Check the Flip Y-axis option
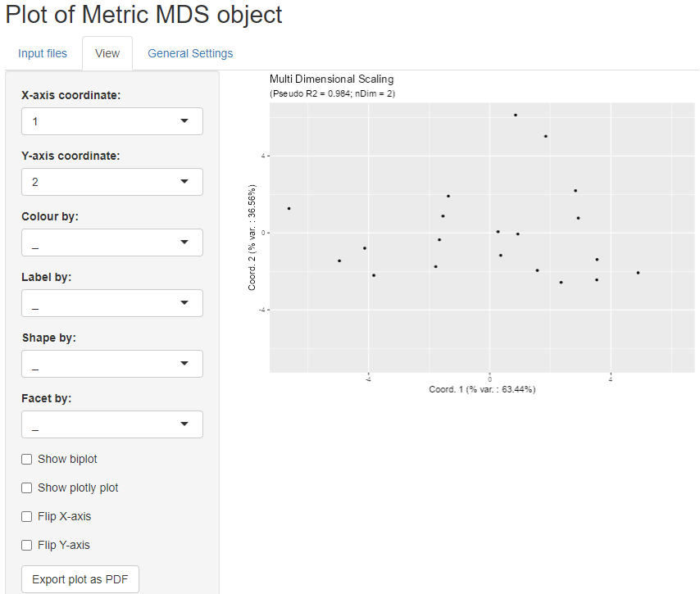 click(x=27, y=545)
